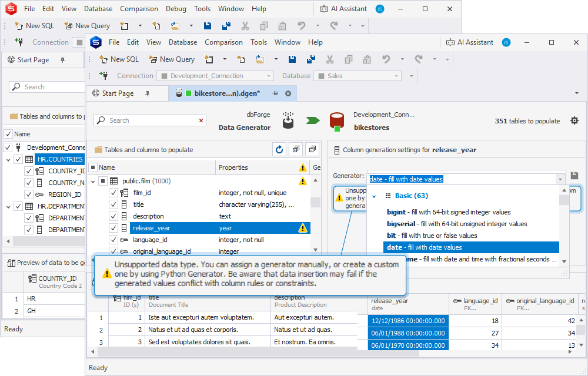Click Save icon in back window toolbar

point(208,25)
